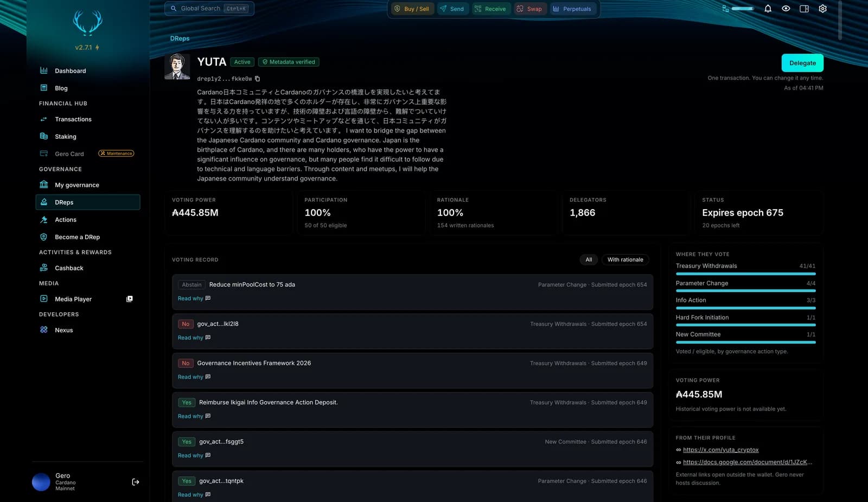This screenshot has width=868, height=502.
Task: Click Expires epoch 675 status
Action: coord(743,213)
